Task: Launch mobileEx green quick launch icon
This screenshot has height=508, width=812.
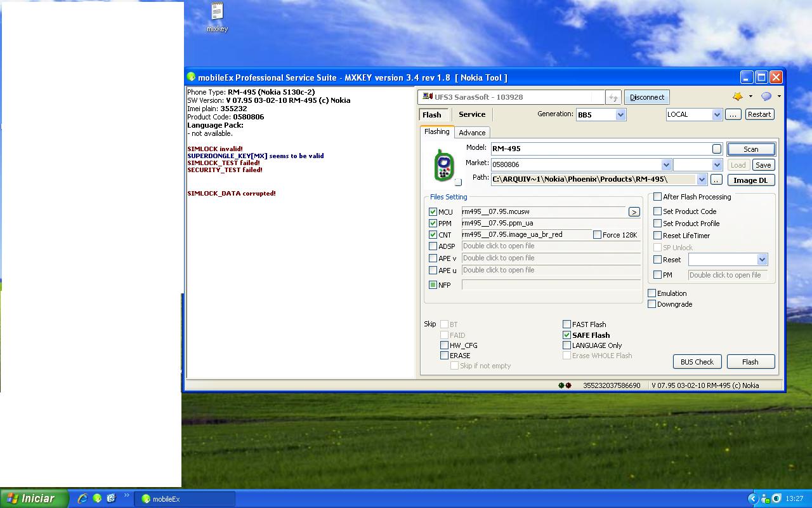Action: point(97,498)
